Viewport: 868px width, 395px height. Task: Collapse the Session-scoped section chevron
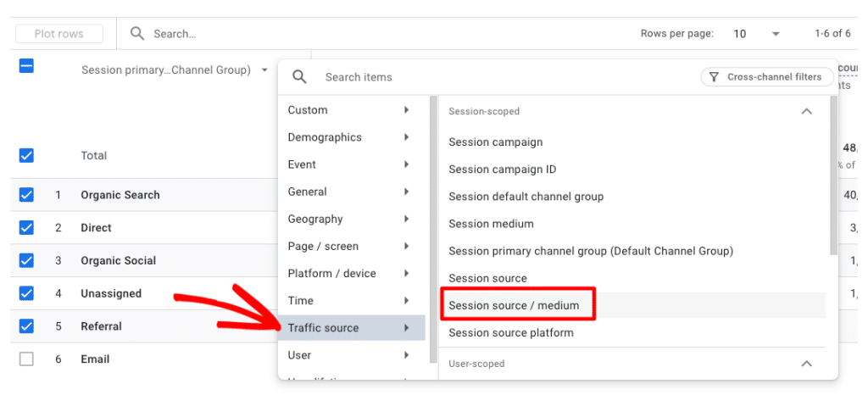point(806,111)
